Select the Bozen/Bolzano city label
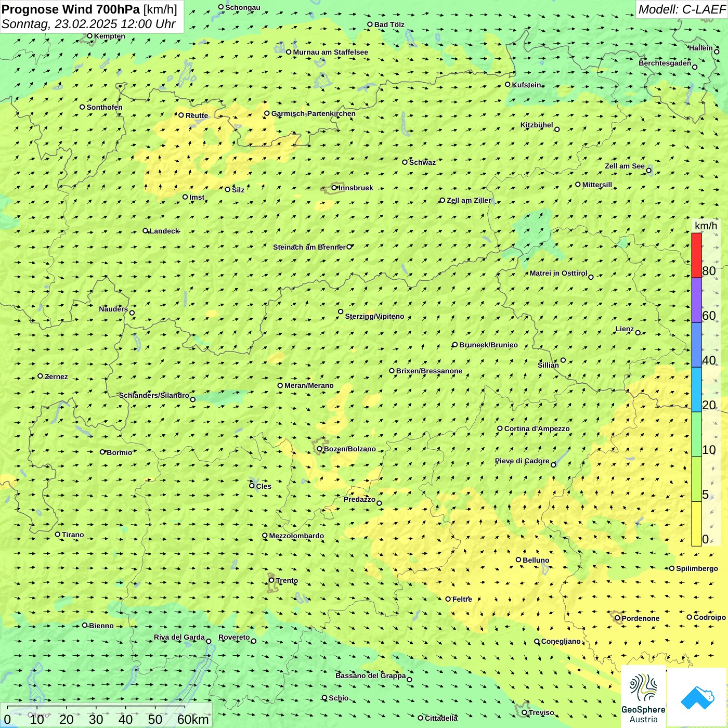The image size is (728, 728). 350,449
